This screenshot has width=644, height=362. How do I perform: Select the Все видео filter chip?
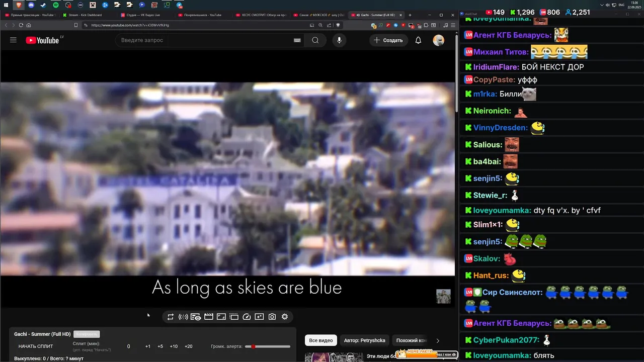tap(321, 340)
